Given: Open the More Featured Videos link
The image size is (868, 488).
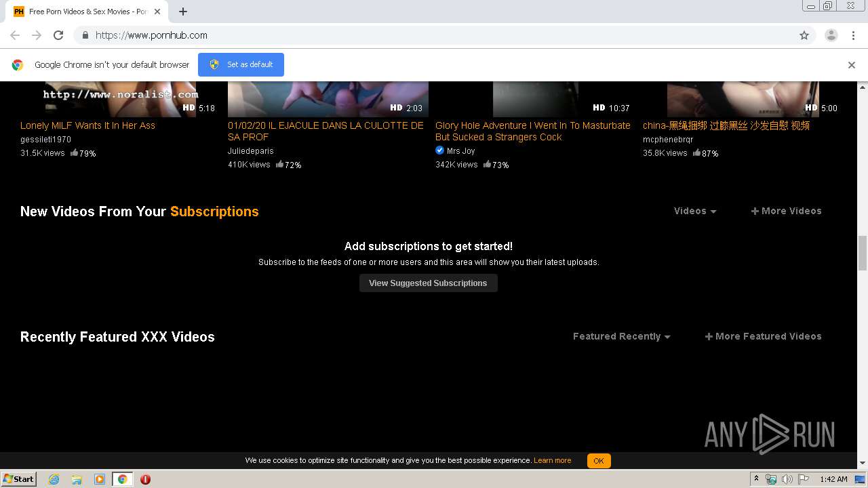Looking at the screenshot, I should [x=763, y=336].
